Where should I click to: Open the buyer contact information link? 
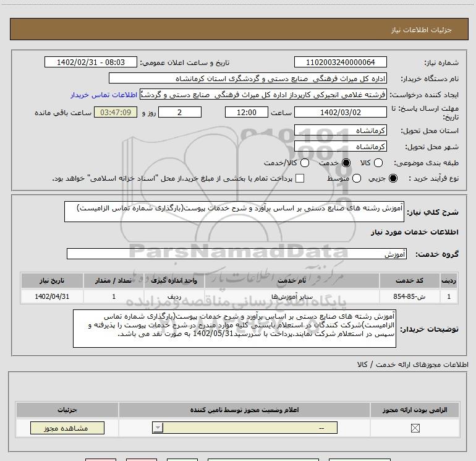(104, 95)
